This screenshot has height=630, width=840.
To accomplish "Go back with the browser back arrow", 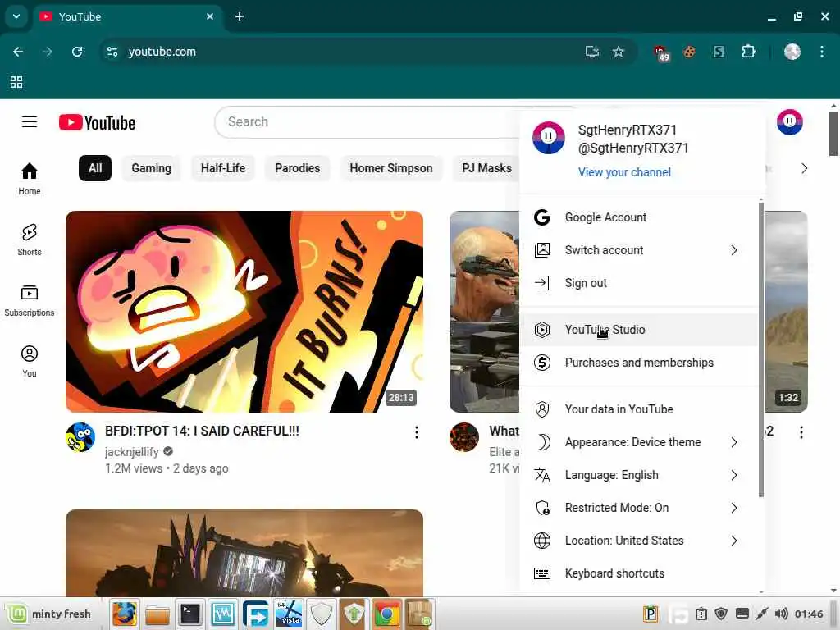I will point(18,52).
